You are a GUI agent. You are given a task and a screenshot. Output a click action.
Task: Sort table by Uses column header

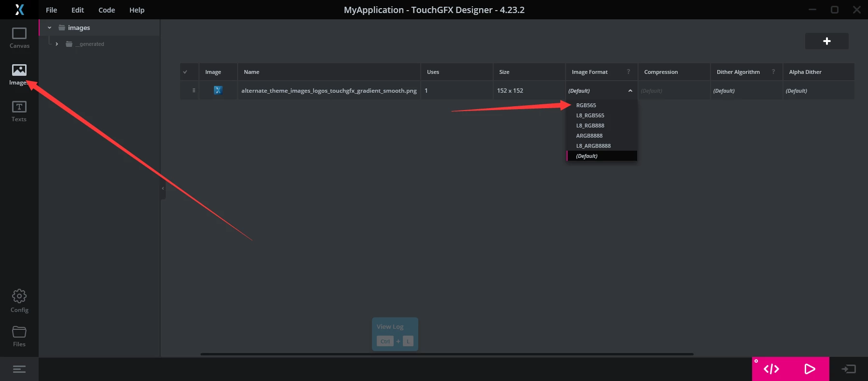[457, 72]
